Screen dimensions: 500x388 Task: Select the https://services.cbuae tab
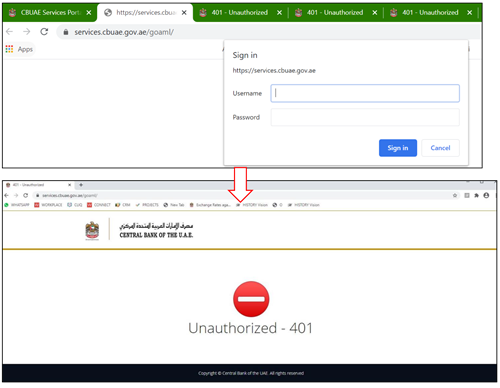tap(145, 13)
